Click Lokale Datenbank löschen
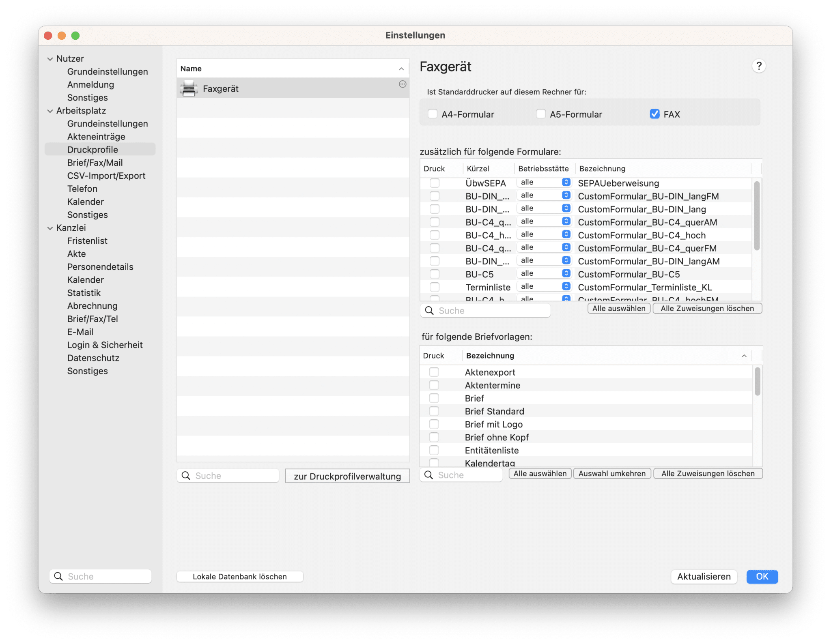 point(240,576)
